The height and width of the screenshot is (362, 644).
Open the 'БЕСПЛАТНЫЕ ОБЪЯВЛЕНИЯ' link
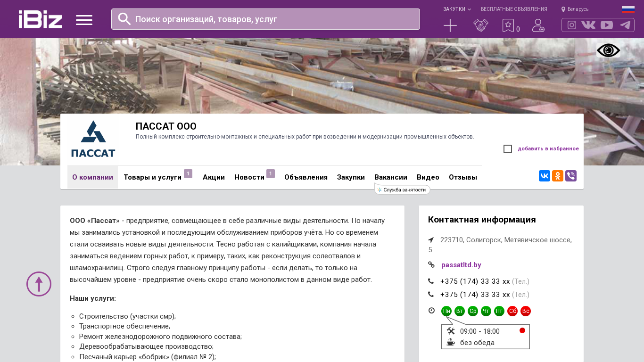[x=514, y=9]
